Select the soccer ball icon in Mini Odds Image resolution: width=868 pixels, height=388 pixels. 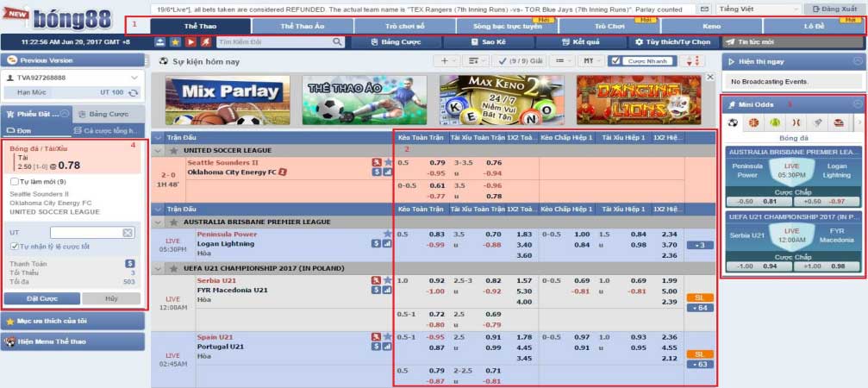(x=733, y=122)
